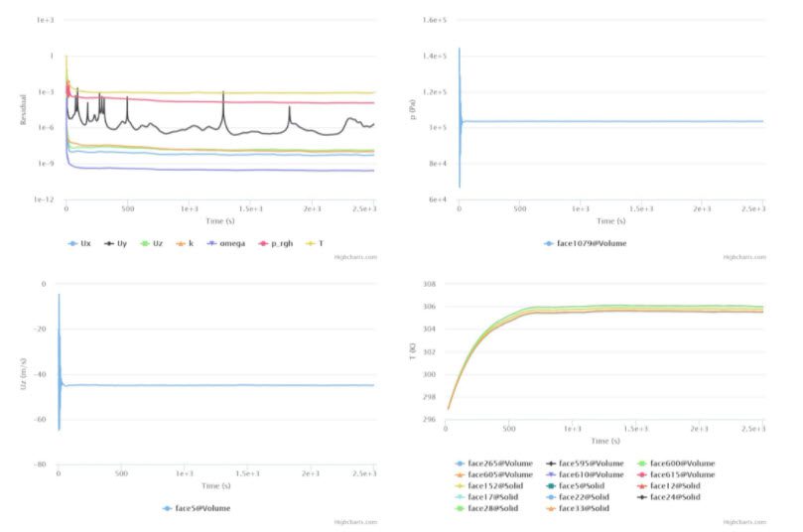Click Highcharts.com credit under temperature chart
The width and height of the screenshot is (803, 532).
(x=743, y=522)
